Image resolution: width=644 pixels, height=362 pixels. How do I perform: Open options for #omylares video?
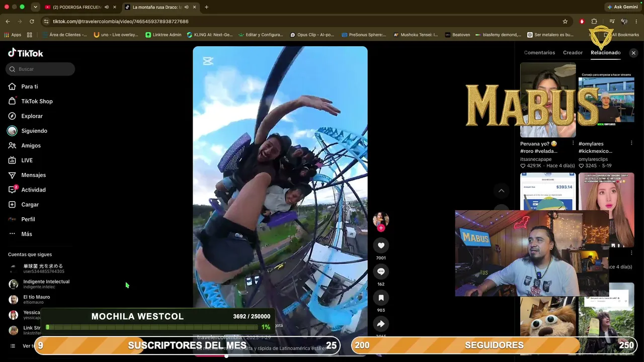point(631,143)
